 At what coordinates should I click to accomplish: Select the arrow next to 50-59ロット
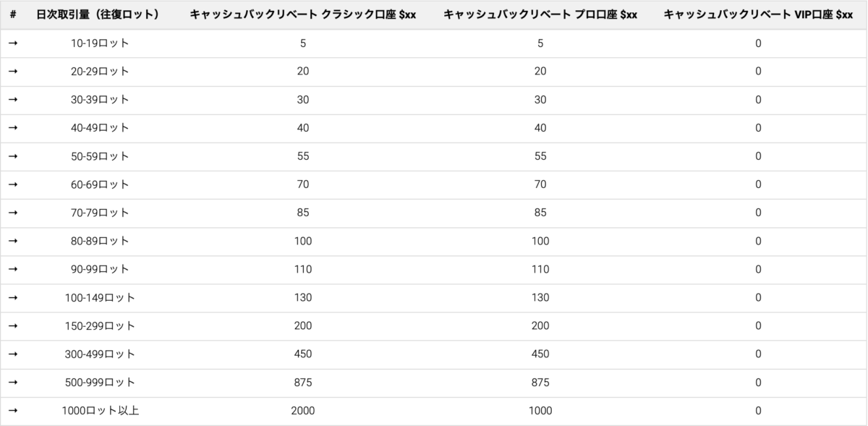pos(13,156)
